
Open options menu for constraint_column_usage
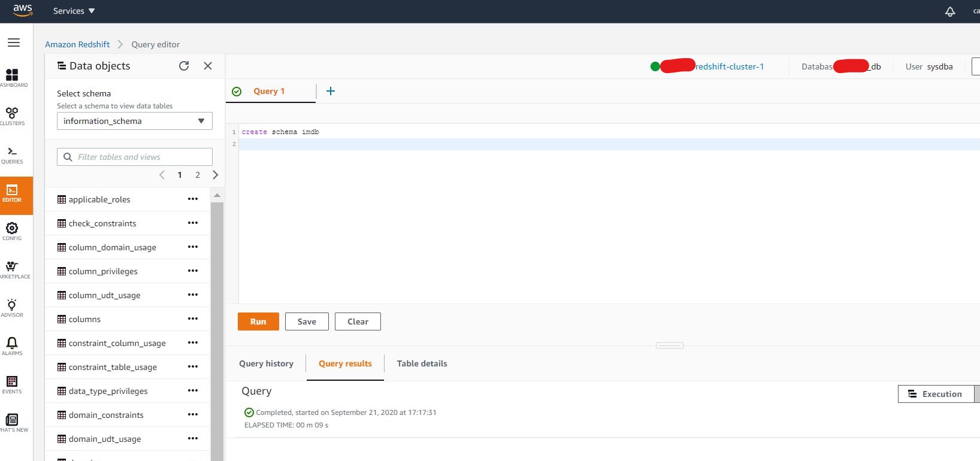[x=193, y=342]
